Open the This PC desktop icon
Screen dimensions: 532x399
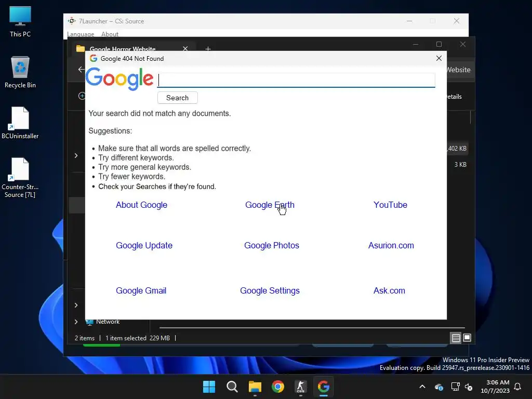click(20, 21)
